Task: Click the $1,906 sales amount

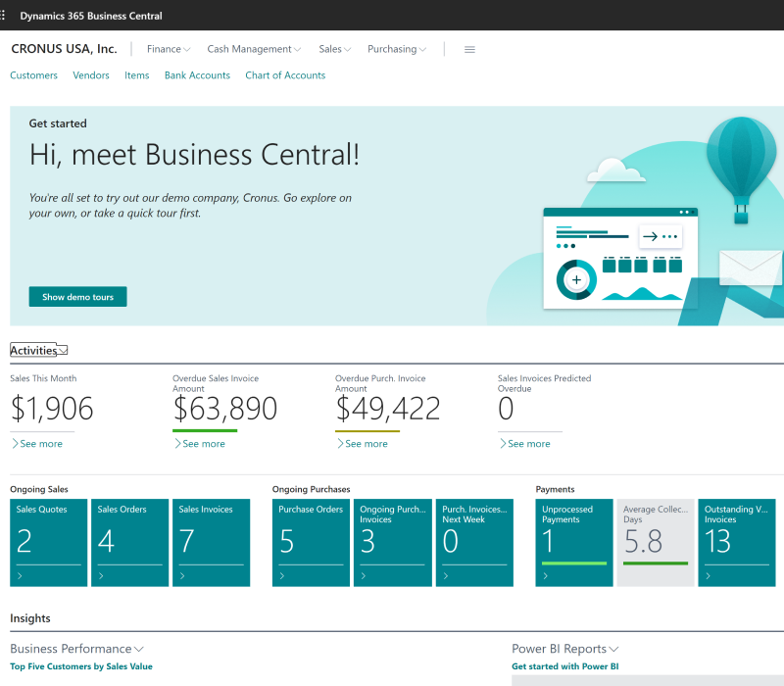Action: [52, 409]
